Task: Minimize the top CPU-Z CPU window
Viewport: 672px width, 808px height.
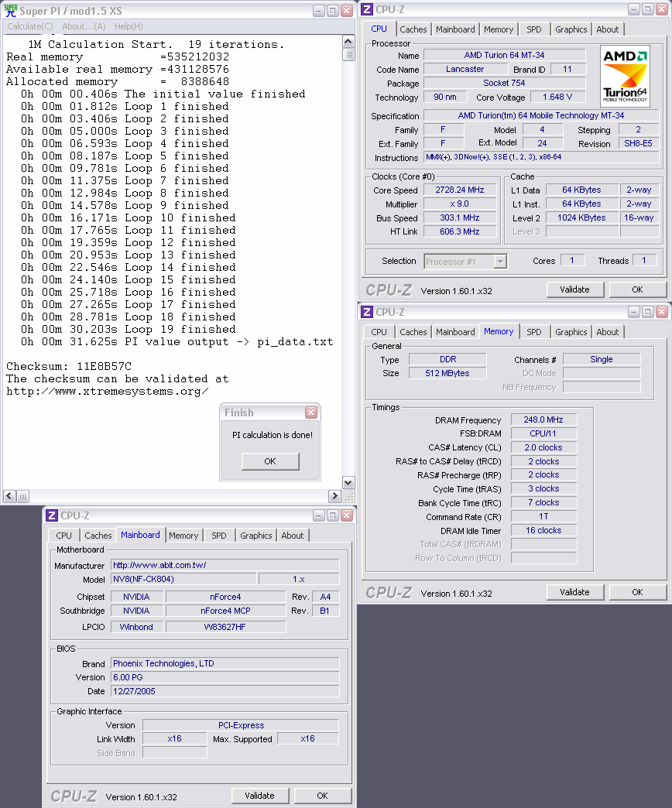Action: point(634,9)
